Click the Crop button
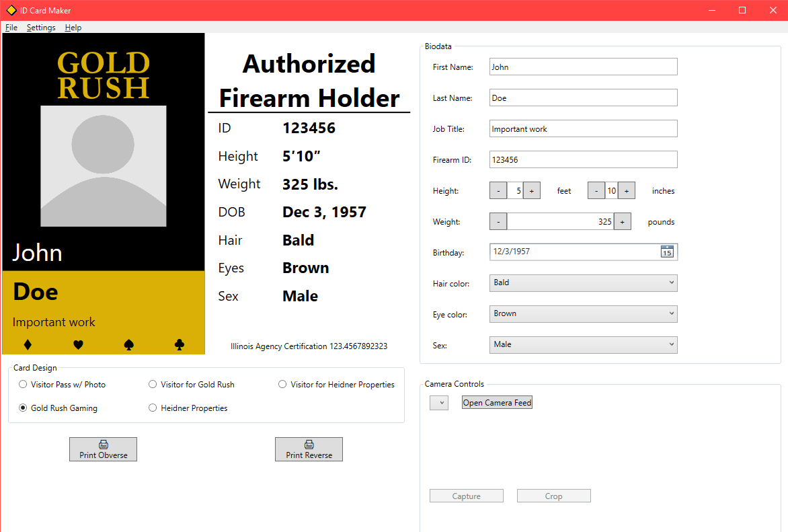Screen dimensions: 788x532 click(553, 495)
